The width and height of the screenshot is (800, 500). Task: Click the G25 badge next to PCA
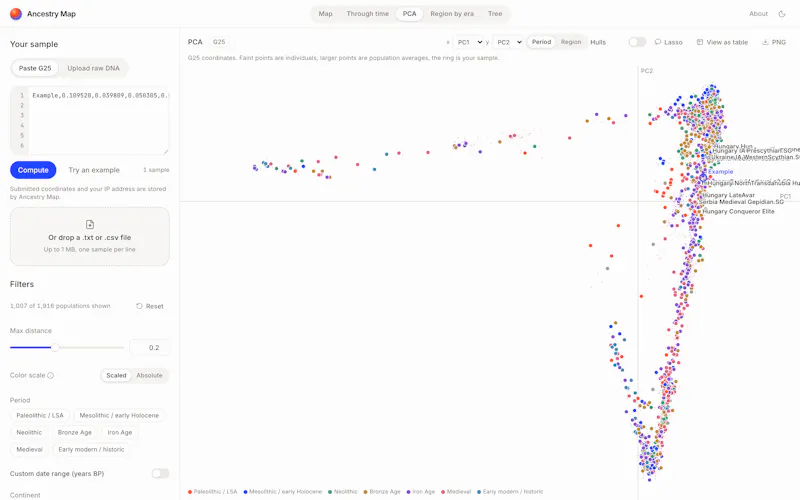point(219,42)
